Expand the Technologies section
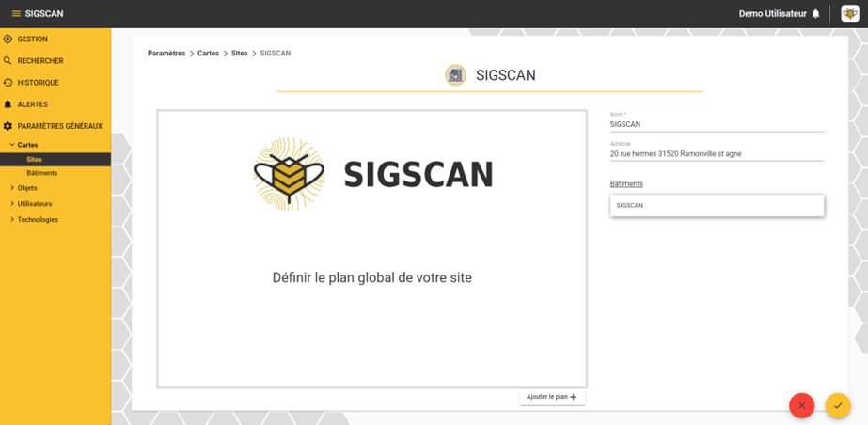Viewport: 868px width, 425px height. [12, 220]
